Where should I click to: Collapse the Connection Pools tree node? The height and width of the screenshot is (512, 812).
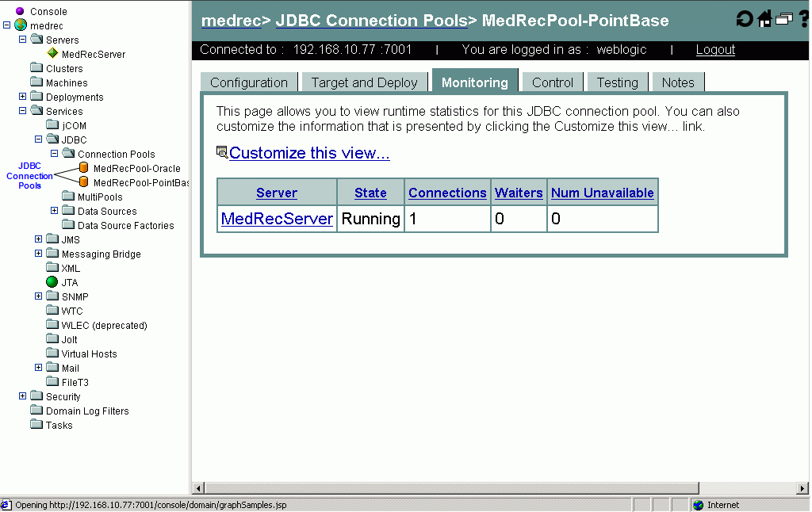click(x=55, y=153)
